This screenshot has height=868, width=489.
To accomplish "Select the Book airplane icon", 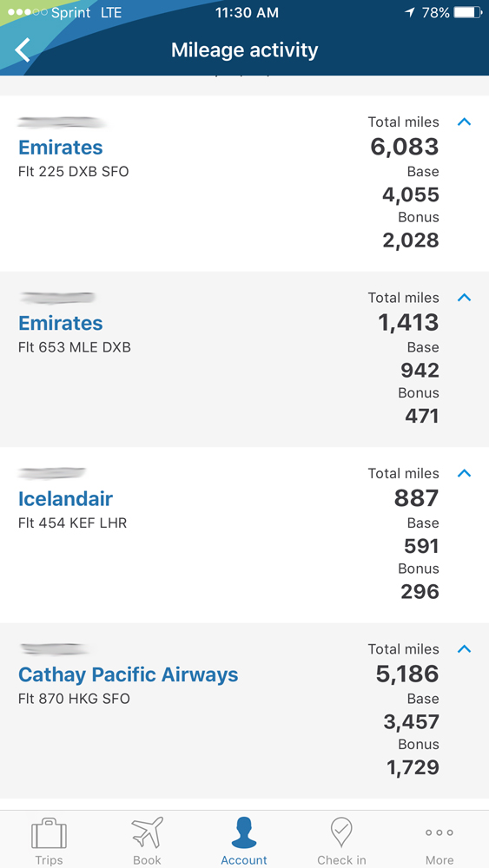I will 148,832.
